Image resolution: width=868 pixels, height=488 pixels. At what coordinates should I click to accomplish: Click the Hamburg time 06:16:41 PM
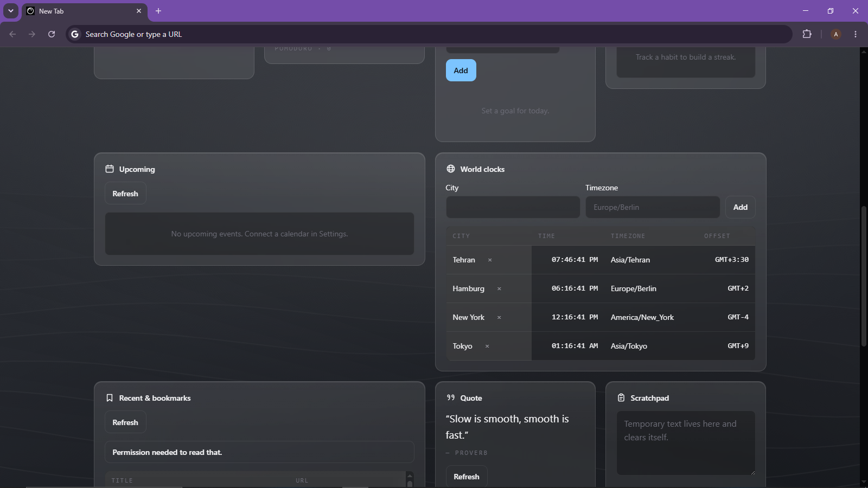tap(575, 288)
